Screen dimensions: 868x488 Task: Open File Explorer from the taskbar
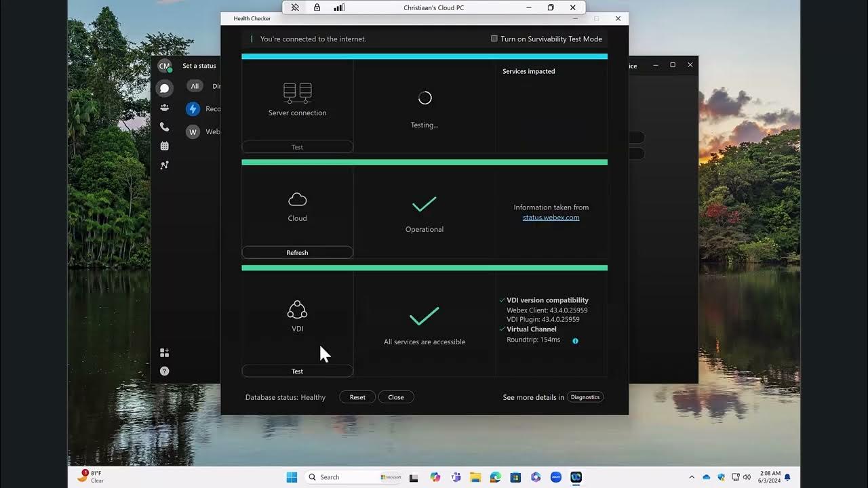click(x=475, y=477)
